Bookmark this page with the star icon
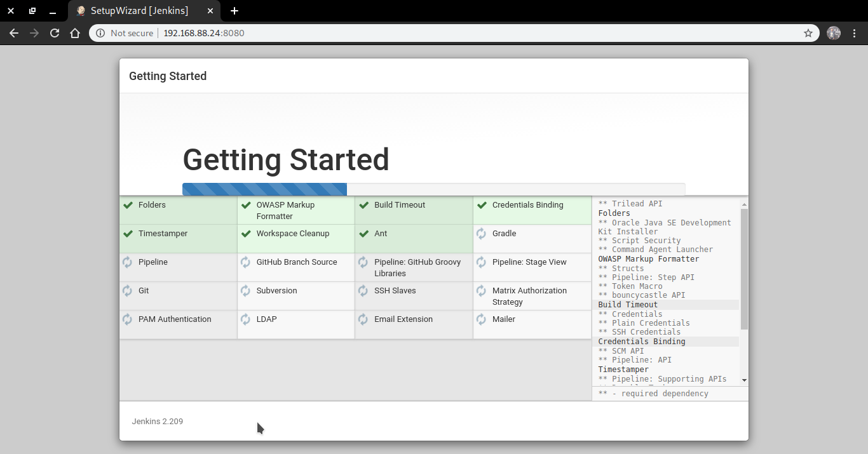This screenshot has width=868, height=454. (x=808, y=33)
